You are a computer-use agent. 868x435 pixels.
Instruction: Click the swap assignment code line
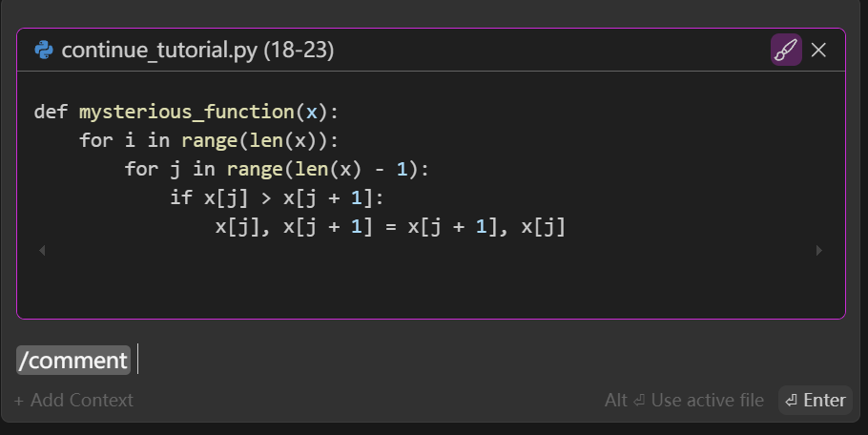[x=390, y=227]
